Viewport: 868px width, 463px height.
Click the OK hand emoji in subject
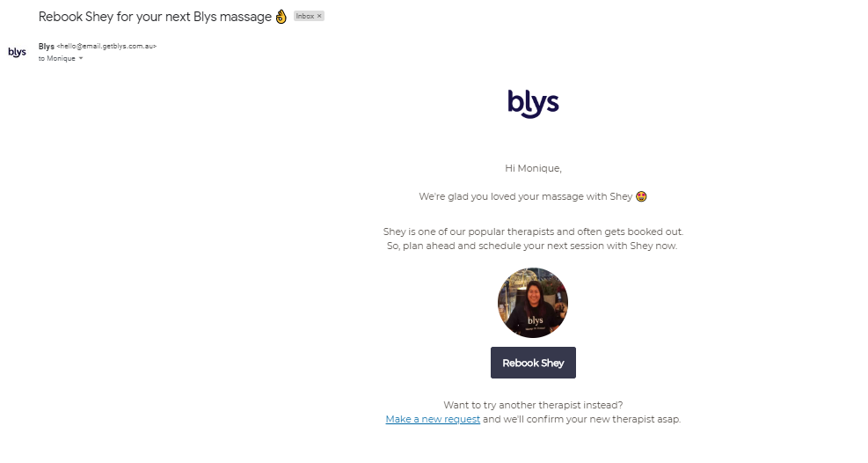281,17
